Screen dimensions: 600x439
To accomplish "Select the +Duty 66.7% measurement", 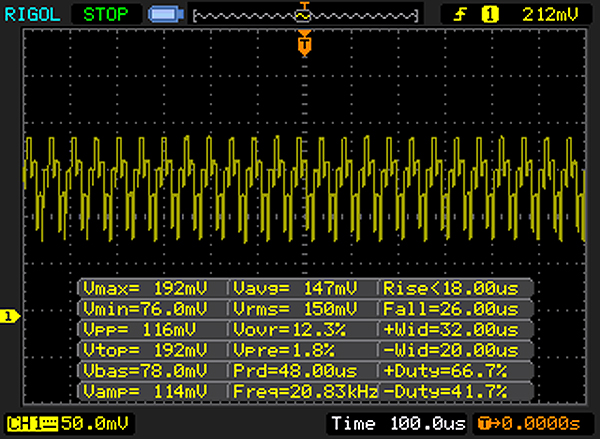I will pos(455,370).
